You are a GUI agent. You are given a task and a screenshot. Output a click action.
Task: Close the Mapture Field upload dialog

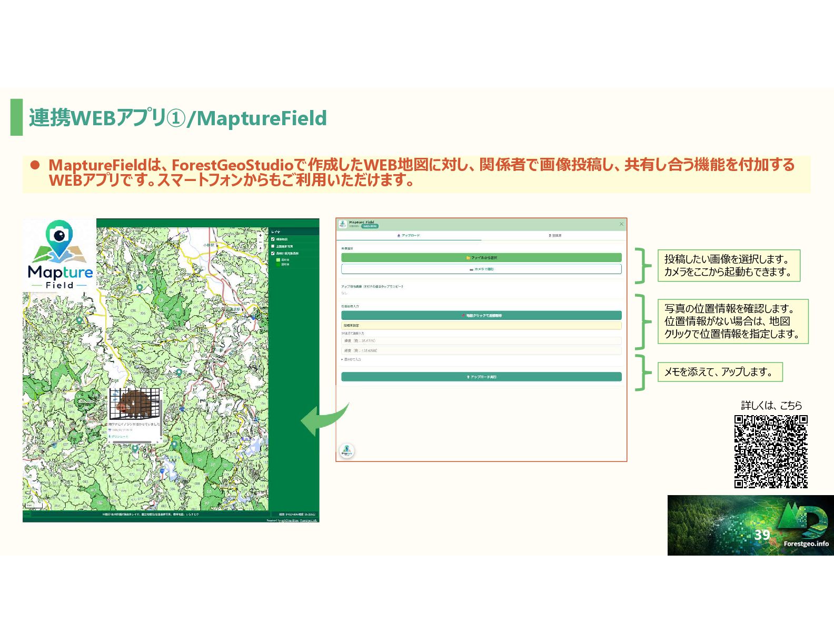click(x=621, y=224)
